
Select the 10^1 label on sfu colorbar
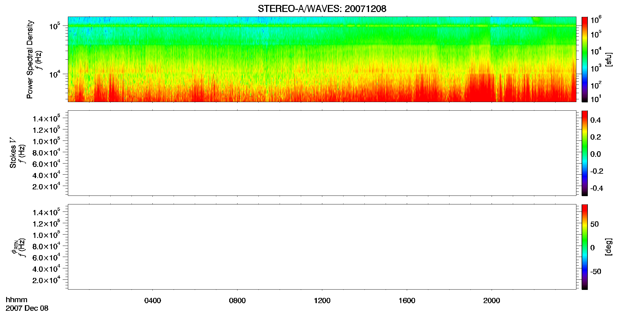(x=596, y=99)
